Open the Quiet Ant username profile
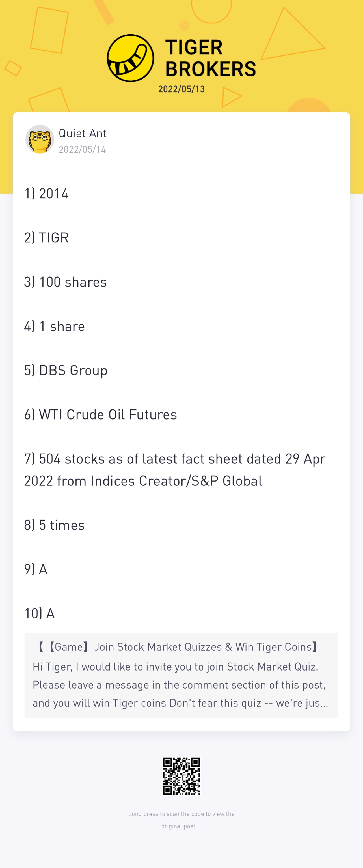The height and width of the screenshot is (868, 363). [x=83, y=133]
